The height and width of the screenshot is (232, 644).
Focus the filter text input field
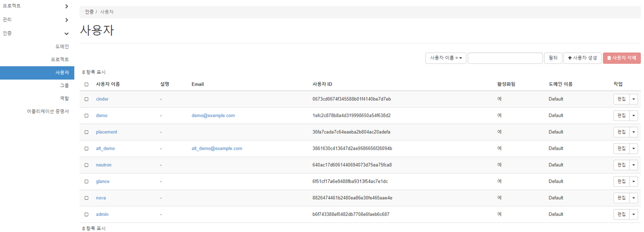505,58
